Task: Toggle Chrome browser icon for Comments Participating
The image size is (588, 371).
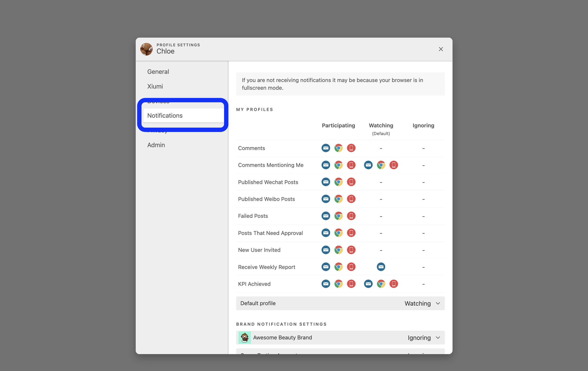Action: click(x=339, y=148)
